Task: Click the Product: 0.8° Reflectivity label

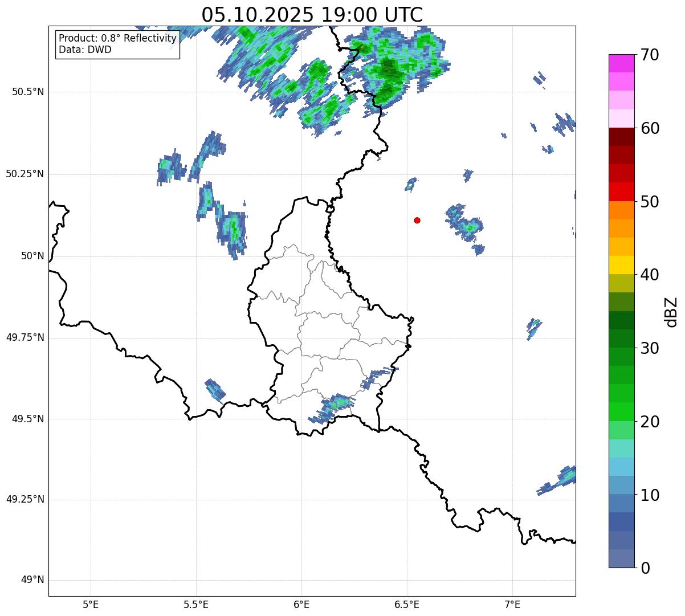Action: [118, 38]
